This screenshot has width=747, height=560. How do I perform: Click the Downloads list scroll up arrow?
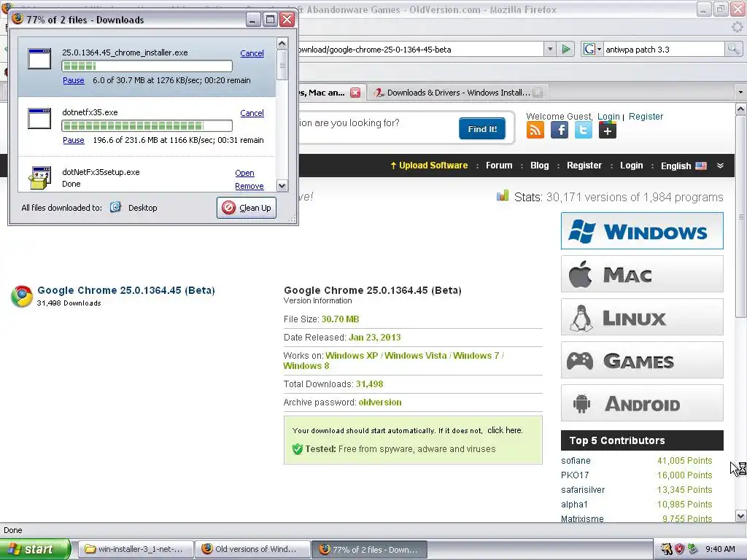282,43
